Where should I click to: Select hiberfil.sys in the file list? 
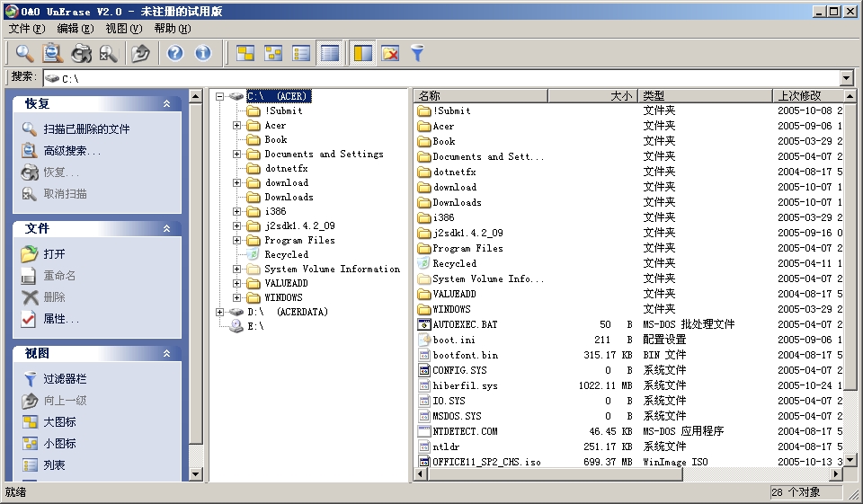pos(465,385)
